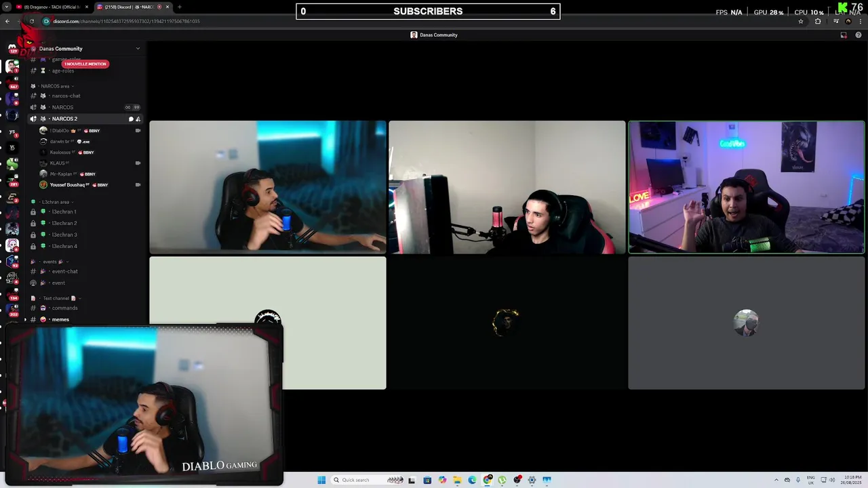Close the Discord browser tab
This screenshot has height=488, width=868.
tap(167, 7)
